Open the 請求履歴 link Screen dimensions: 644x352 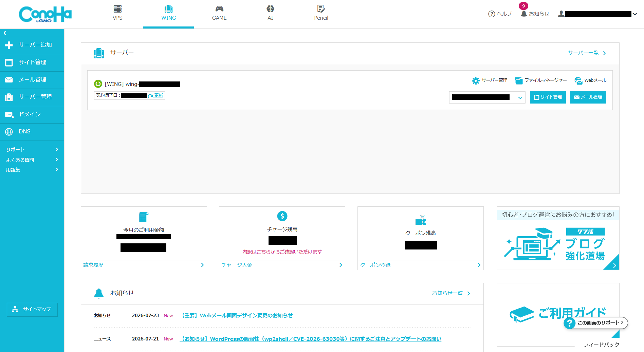click(144, 265)
